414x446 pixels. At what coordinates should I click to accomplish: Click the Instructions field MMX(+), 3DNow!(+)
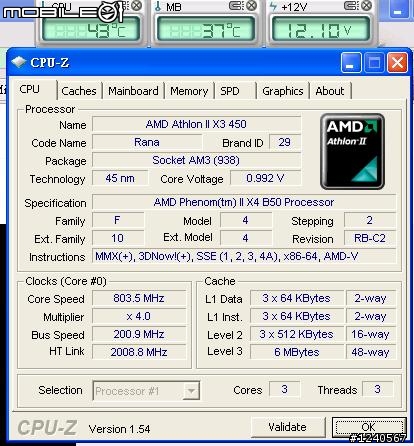click(244, 256)
